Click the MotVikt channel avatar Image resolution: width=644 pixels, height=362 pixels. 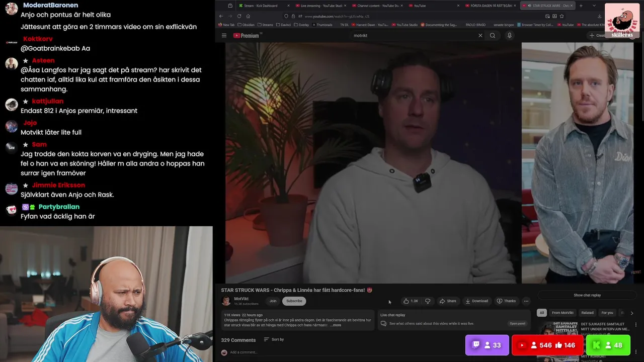[226, 301]
